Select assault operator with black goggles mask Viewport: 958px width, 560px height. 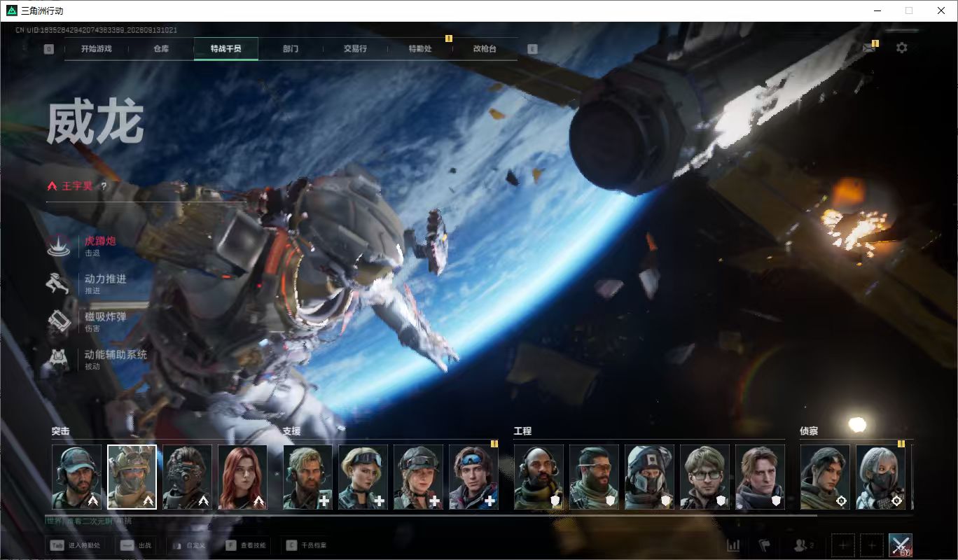[188, 477]
